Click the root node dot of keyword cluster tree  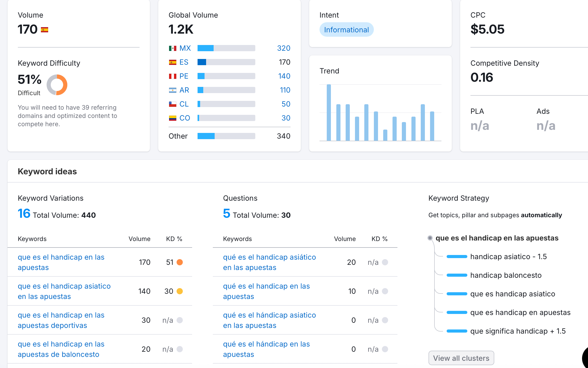click(430, 238)
